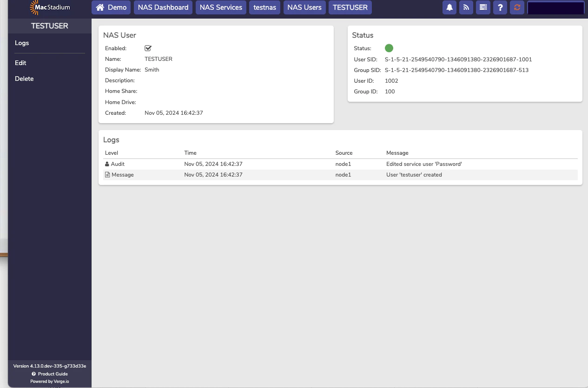588x388 pixels.
Task: Click the MacStadium logo
Action: coord(49,7)
